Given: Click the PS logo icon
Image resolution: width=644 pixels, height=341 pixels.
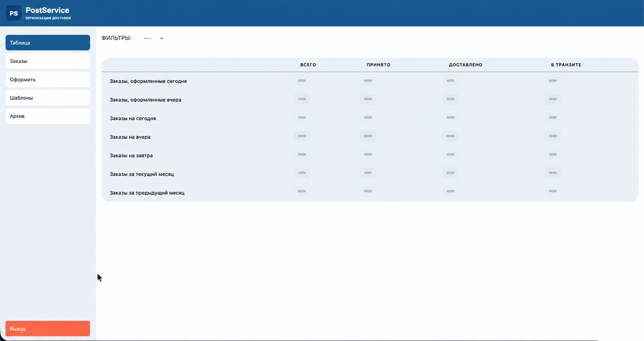Looking at the screenshot, I should click(14, 13).
